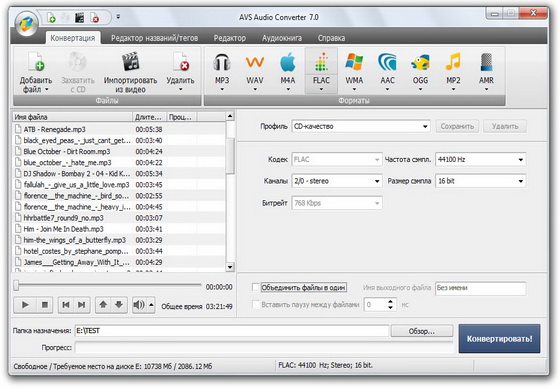
Task: Click the Play button
Action: tap(25, 305)
